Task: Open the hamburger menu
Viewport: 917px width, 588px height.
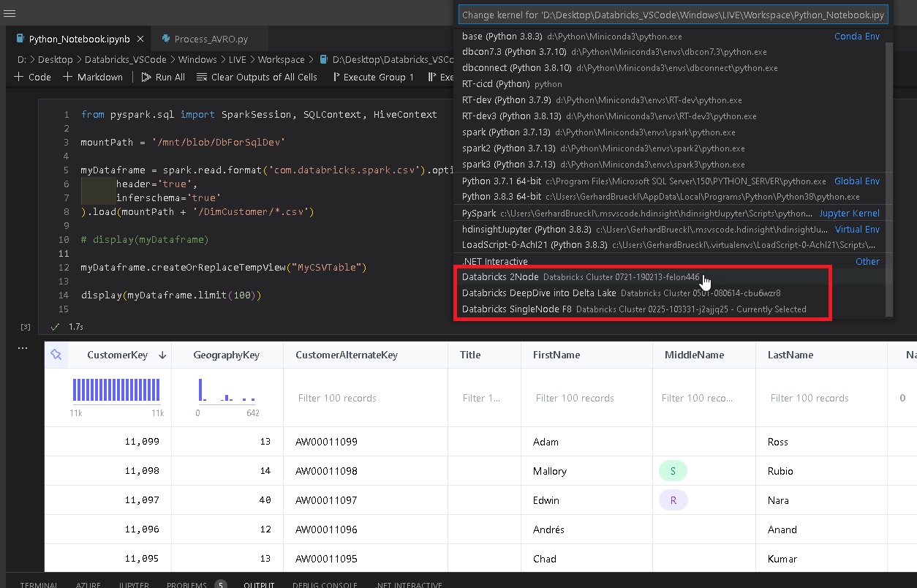Action: (10, 12)
